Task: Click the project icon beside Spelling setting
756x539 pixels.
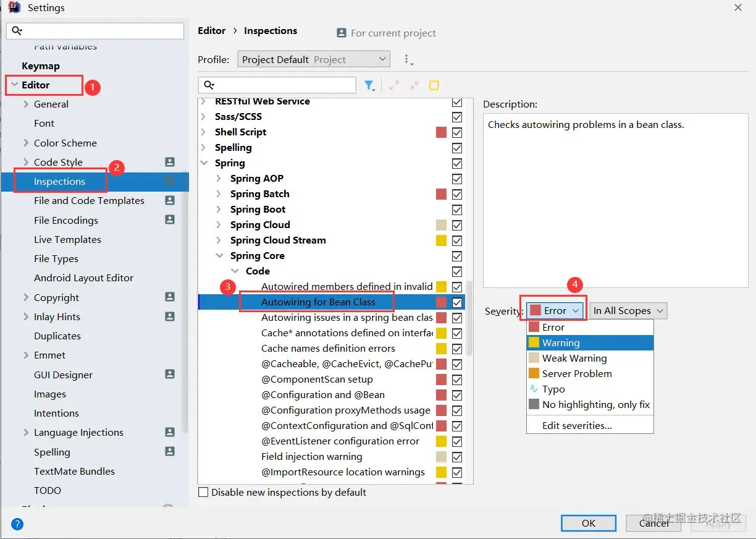Action: (x=170, y=451)
